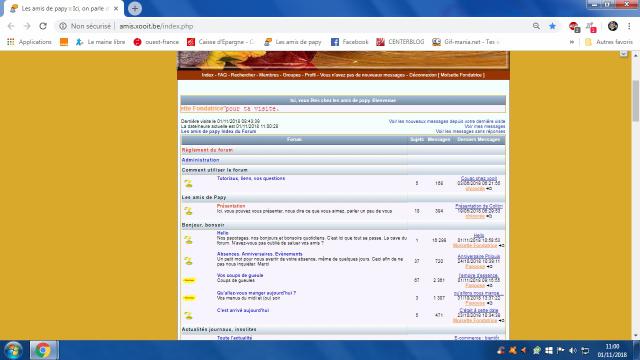The width and height of the screenshot is (640, 360).
Task: Open Autres favoris folder
Action: 609,42
